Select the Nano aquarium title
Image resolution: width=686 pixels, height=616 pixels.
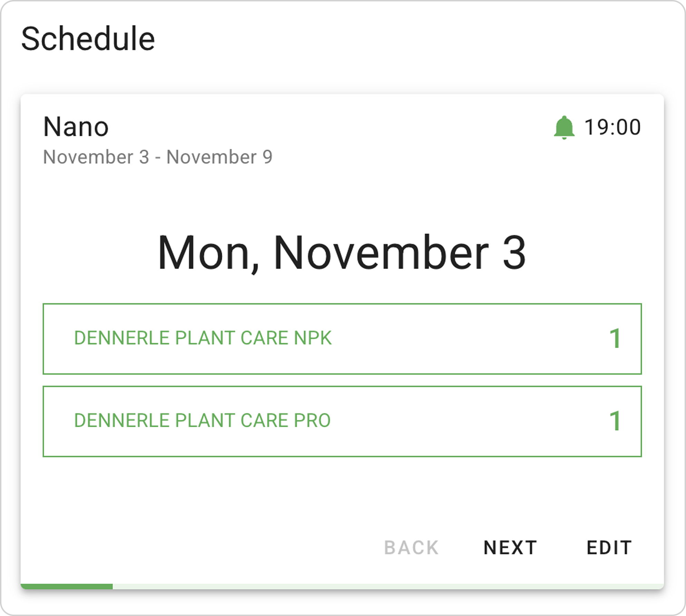pos(76,127)
